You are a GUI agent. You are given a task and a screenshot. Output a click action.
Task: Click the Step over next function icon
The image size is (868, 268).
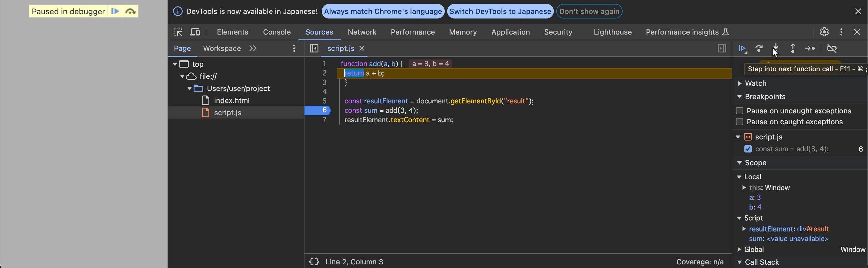pos(759,49)
